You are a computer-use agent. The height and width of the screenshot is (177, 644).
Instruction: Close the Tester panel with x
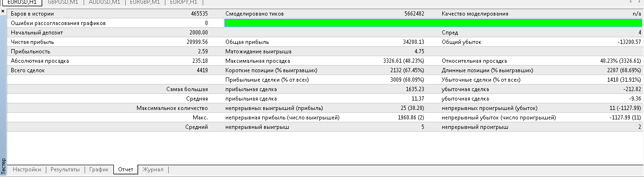(x=3, y=10)
